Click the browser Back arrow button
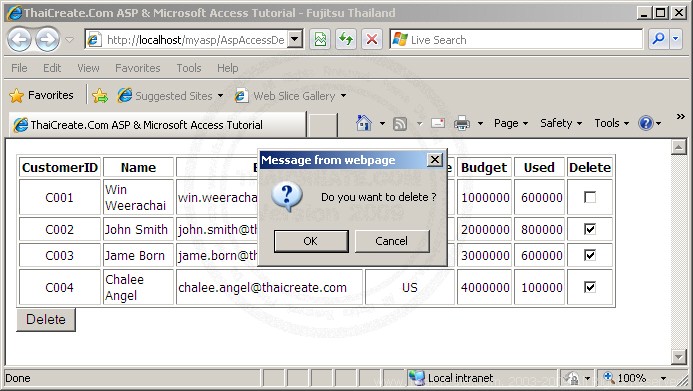 tap(19, 39)
